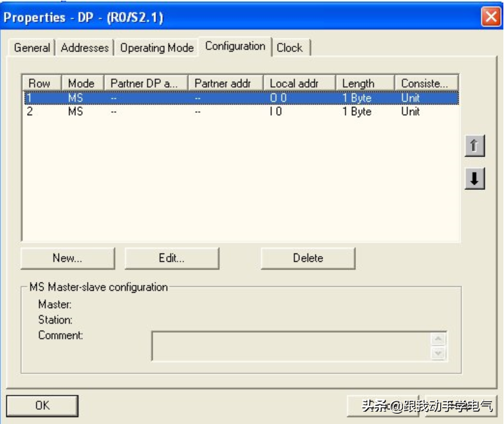504x424 pixels.
Task: Close the Properties - DP dialog
Action: [491, 17]
